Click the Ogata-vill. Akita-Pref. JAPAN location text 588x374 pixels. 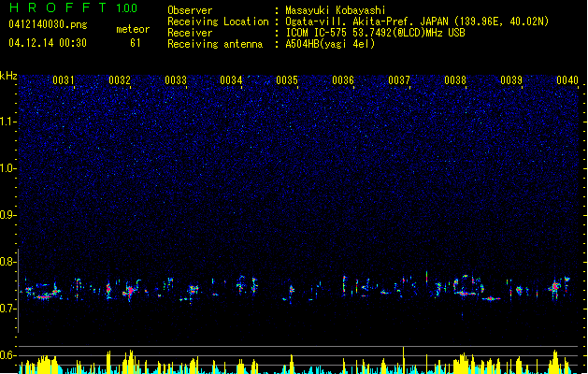click(417, 22)
